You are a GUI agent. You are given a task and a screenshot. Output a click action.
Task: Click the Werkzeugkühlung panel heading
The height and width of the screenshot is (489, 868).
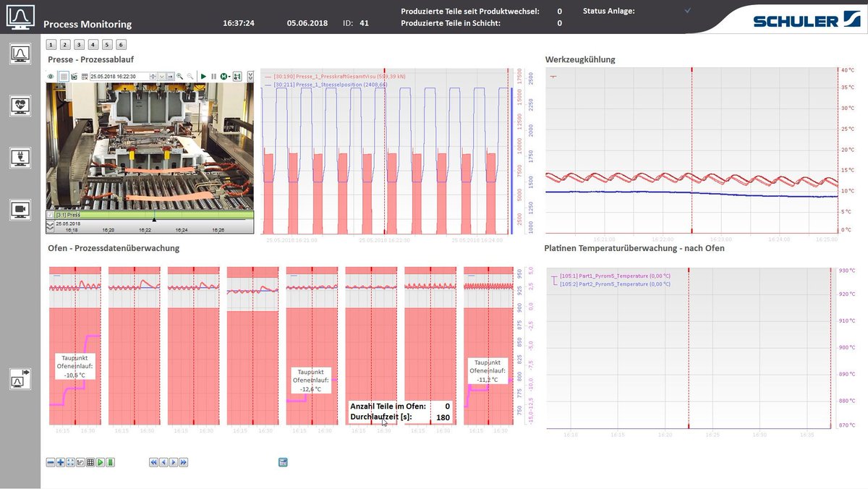click(x=579, y=59)
